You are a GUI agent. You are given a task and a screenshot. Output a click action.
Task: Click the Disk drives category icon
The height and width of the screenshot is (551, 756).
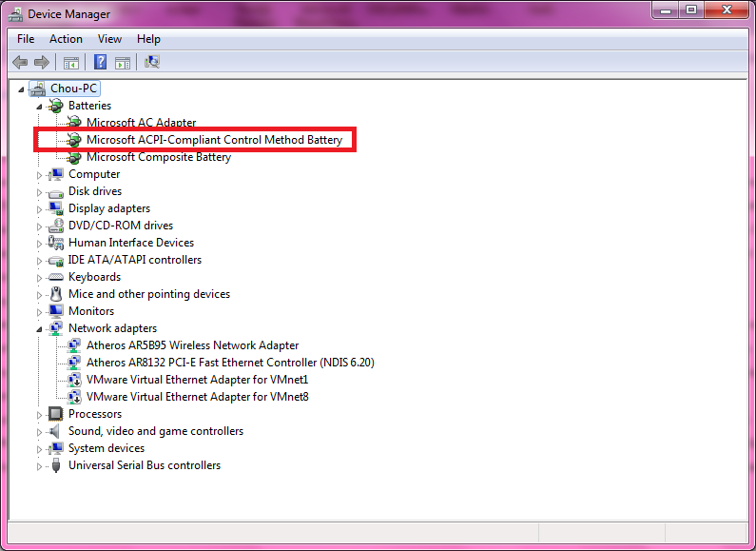pos(56,192)
